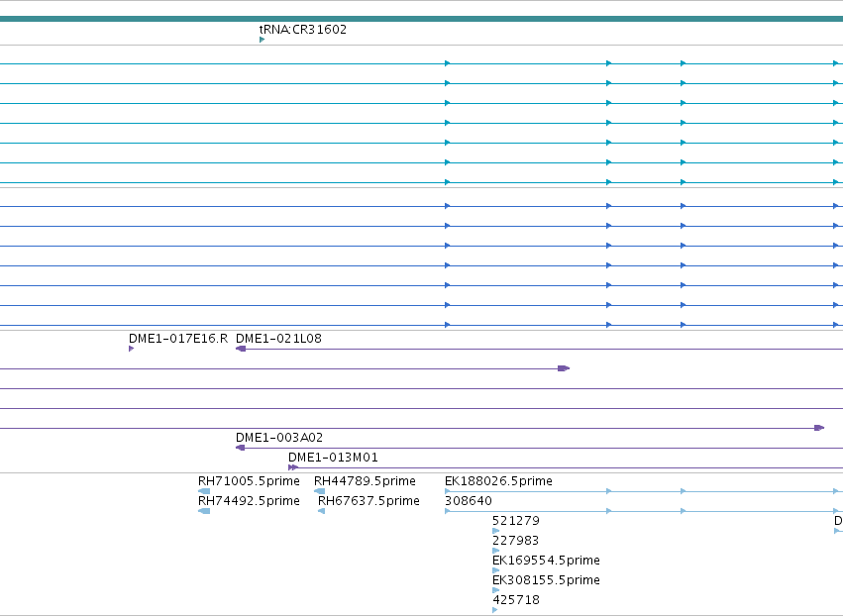Image resolution: width=843 pixels, height=616 pixels.
Task: Select the RH67637.5prime EST label
Action: 369,500
